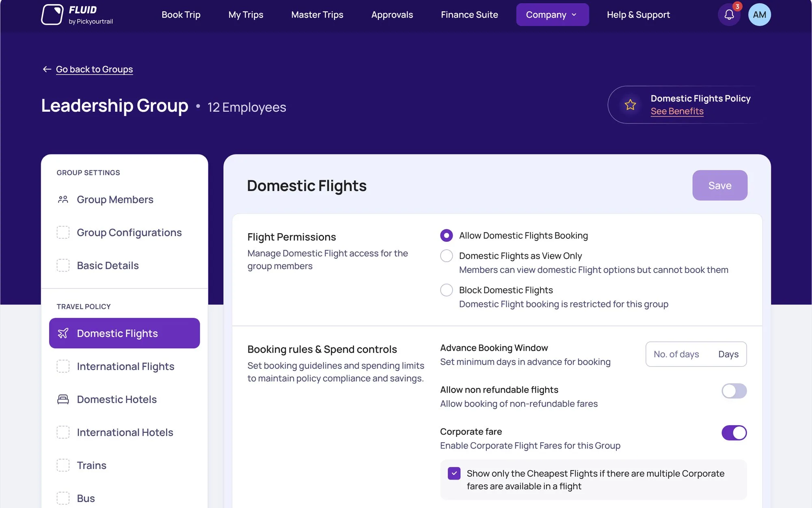Enable Allow non refundable flights toggle
Screen dimensions: 812x508
pyautogui.click(x=734, y=391)
